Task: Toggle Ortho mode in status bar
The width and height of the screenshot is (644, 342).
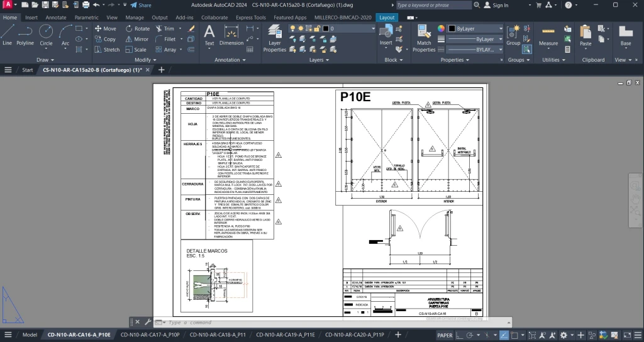Action: point(459,335)
